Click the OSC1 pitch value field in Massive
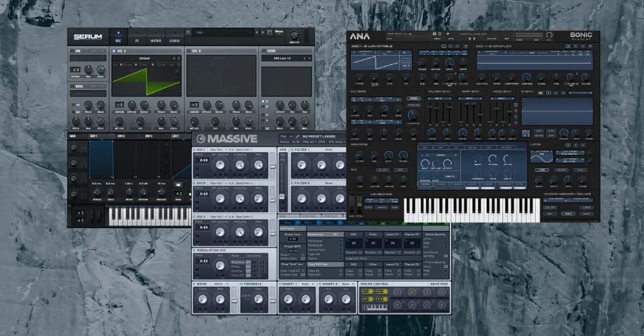The image size is (644, 336). tap(204, 160)
